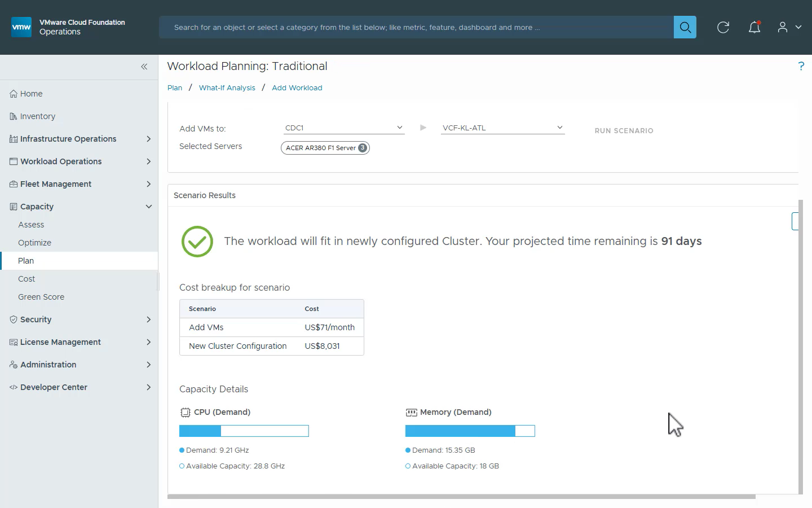Collapse the sidebar with double-chevron icon
This screenshot has width=812, height=508.
[x=144, y=67]
